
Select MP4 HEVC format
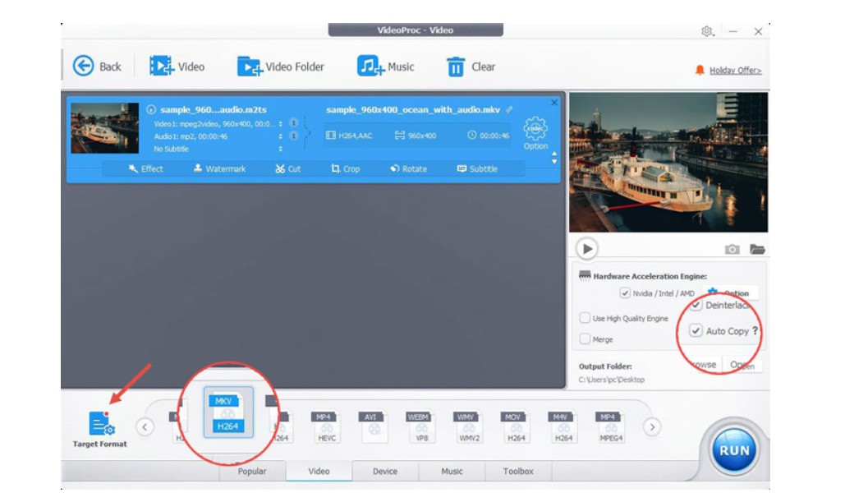pyautogui.click(x=327, y=426)
